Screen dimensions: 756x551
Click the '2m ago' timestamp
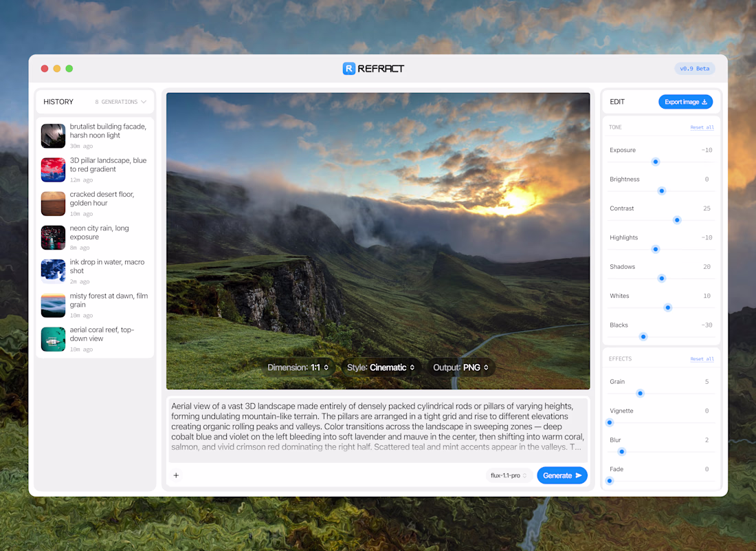tap(80, 282)
